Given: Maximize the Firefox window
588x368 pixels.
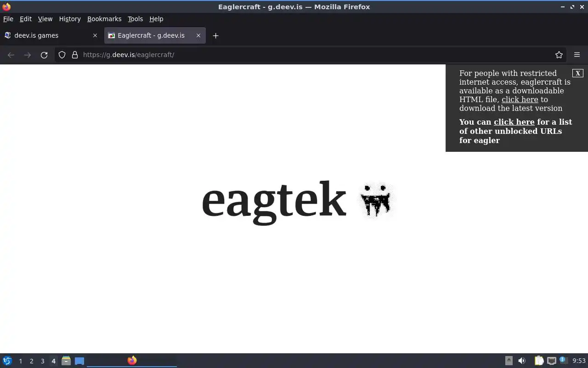Looking at the screenshot, I should (x=572, y=7).
